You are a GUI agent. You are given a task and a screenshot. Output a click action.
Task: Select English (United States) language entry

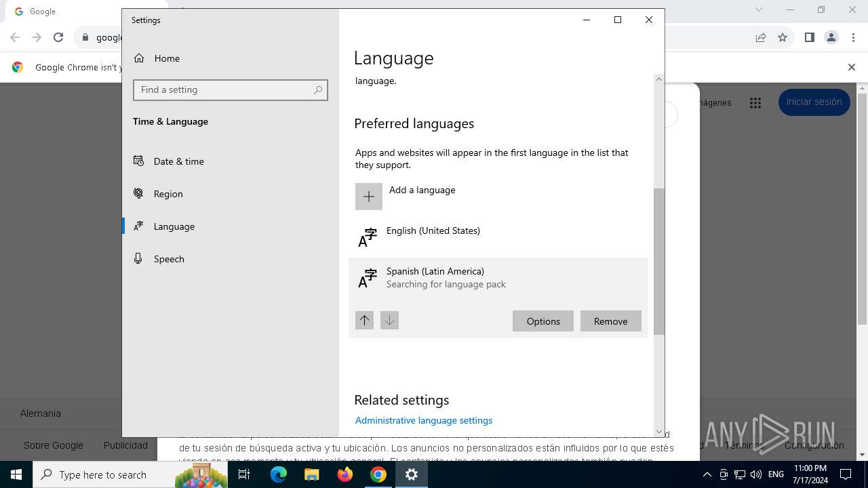click(x=498, y=237)
